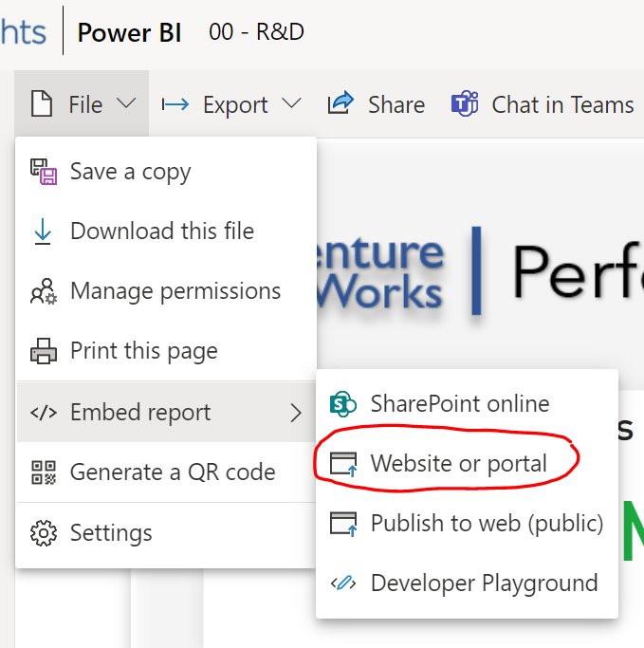Open Chat in Teams
Screen dimensions: 644x648
(x=562, y=105)
